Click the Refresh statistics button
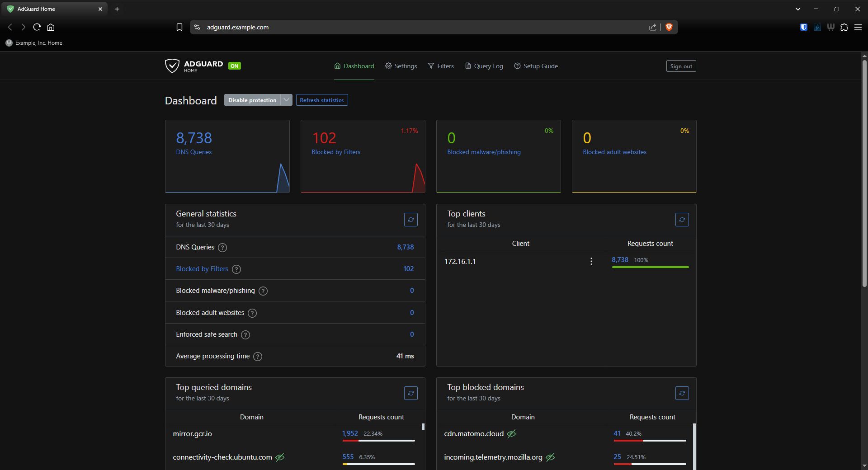This screenshot has width=868, height=470. click(x=321, y=100)
